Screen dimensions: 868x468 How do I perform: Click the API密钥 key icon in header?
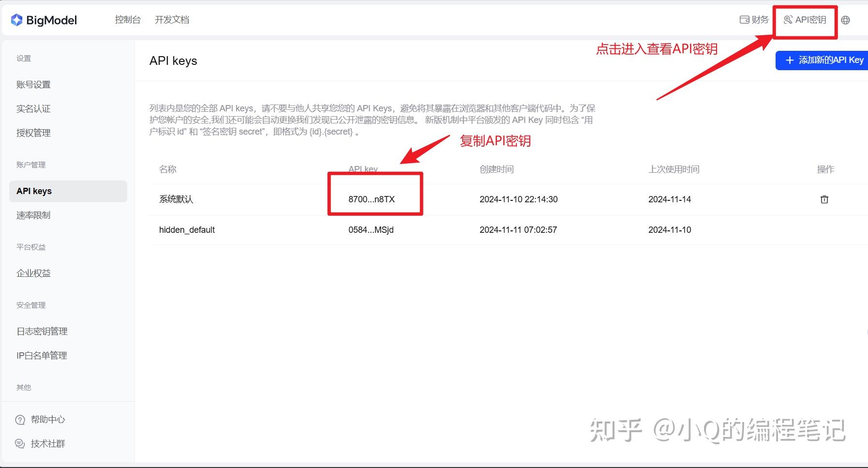(x=788, y=20)
